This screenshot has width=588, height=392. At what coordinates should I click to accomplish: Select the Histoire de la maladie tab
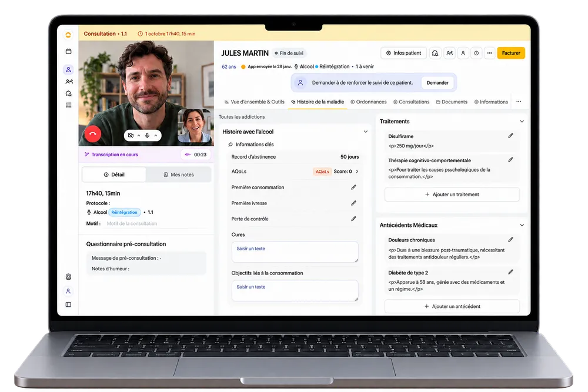pos(318,102)
